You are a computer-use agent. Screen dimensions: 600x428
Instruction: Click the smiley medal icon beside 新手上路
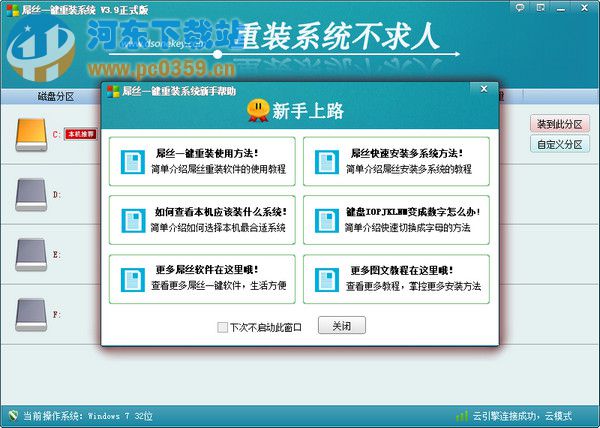pyautogui.click(x=258, y=110)
